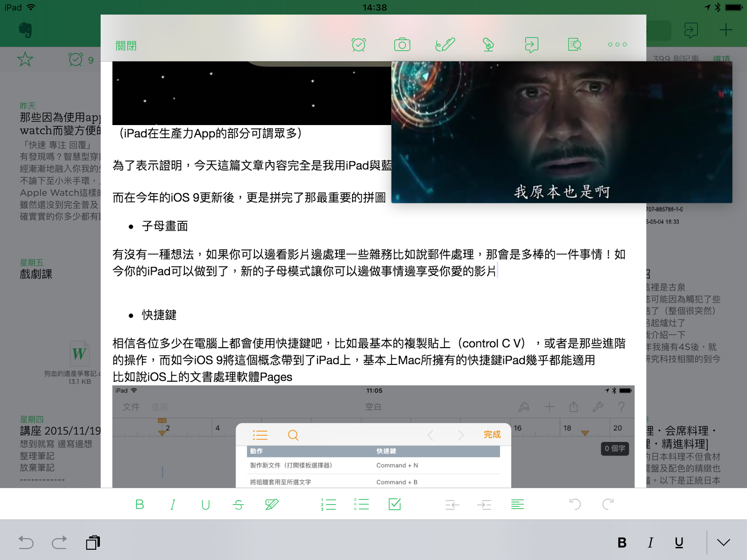
Task: Open text alignment options
Action: click(517, 504)
